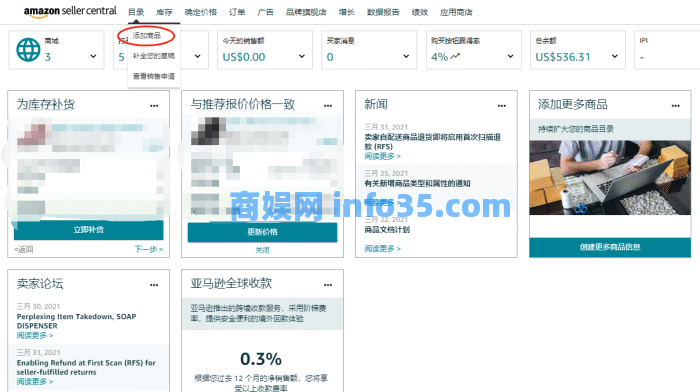Click the trend arrow icon next to 4%
The image size is (700, 392).
(x=455, y=56)
